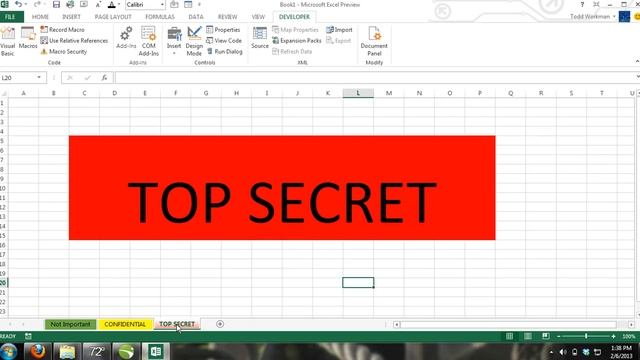Open Macro Security settings
The width and height of the screenshot is (640, 360).
click(x=64, y=51)
